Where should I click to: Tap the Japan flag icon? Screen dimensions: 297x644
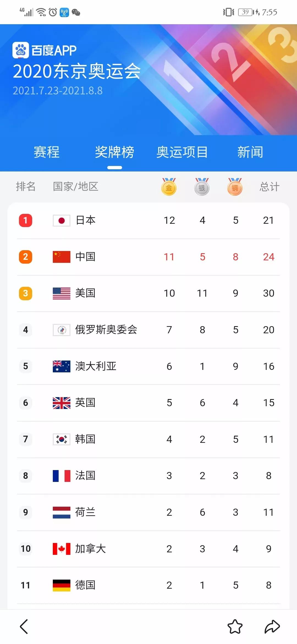62,220
